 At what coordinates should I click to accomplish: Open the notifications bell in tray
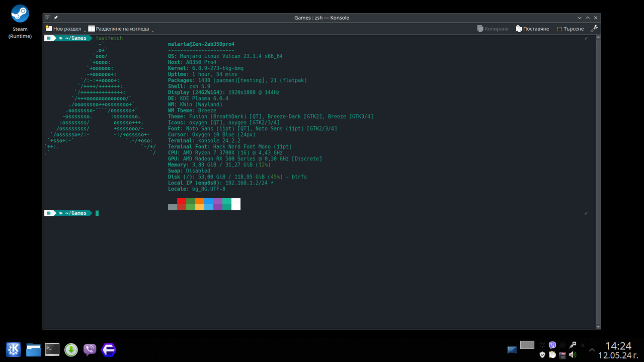click(542, 345)
